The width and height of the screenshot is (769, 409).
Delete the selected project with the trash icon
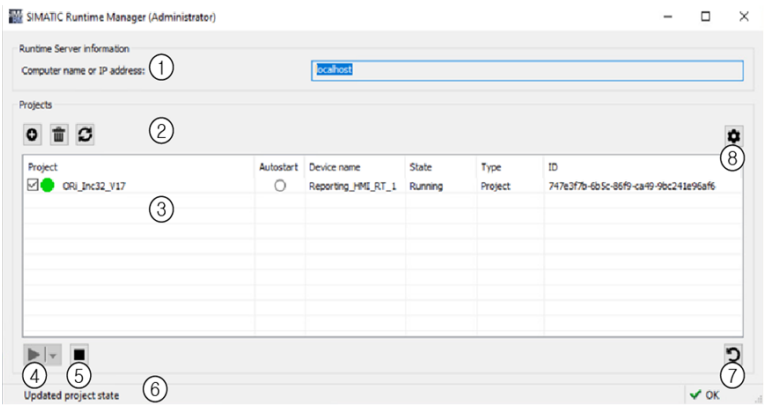click(x=59, y=134)
